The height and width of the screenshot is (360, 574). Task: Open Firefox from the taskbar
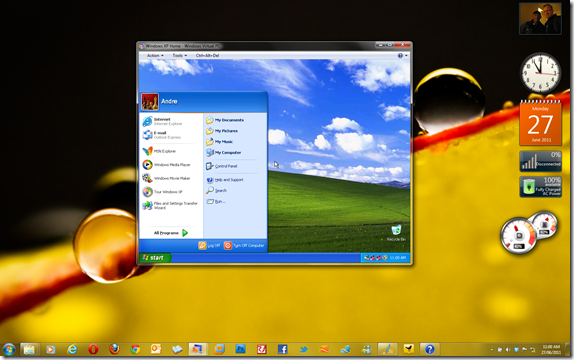pyautogui.click(x=114, y=349)
